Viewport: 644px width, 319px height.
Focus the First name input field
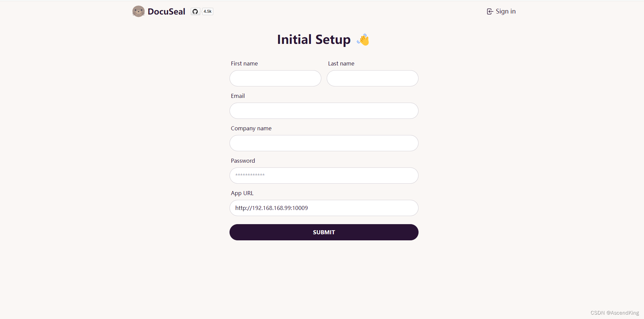275,78
